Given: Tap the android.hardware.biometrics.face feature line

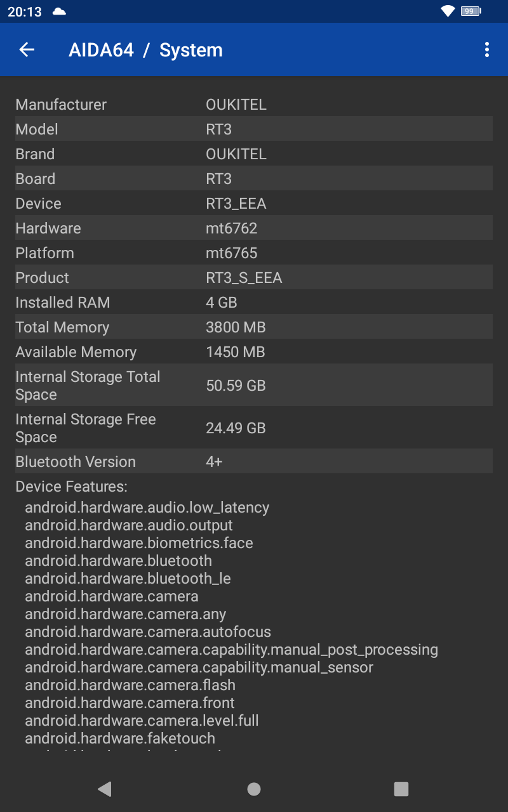Looking at the screenshot, I should point(139,543).
